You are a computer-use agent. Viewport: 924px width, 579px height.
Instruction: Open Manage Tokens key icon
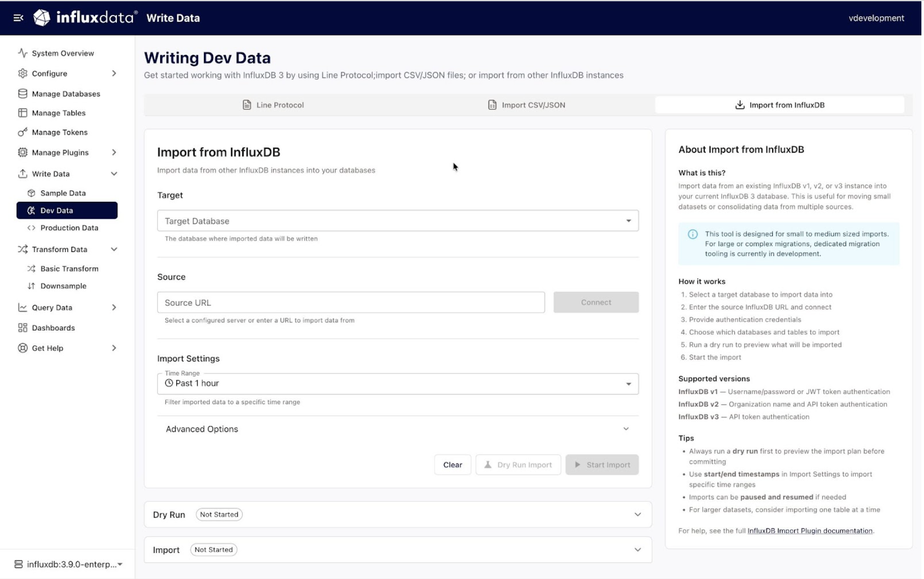(x=22, y=132)
